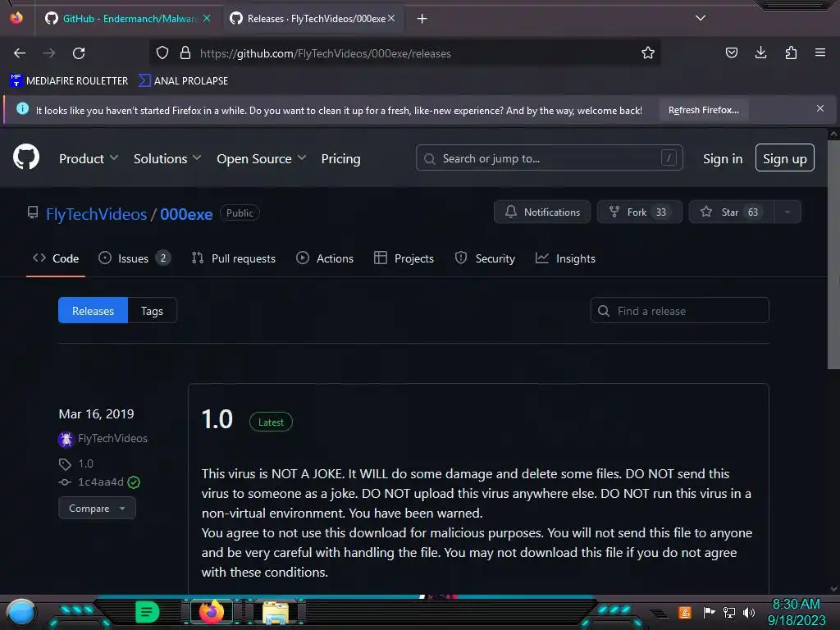Open the Pull requests tab

tap(234, 258)
